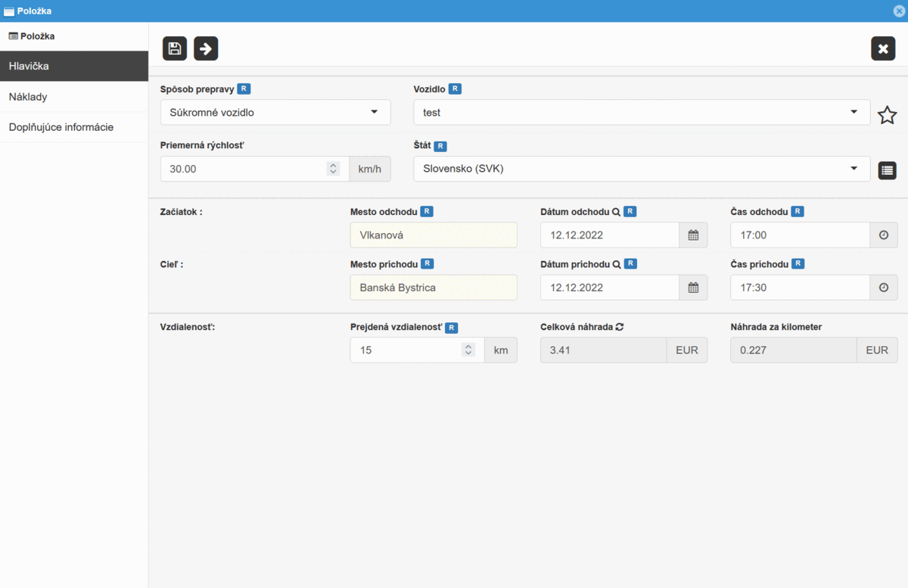Click the star favorite icon beside Vozidlo

(887, 115)
